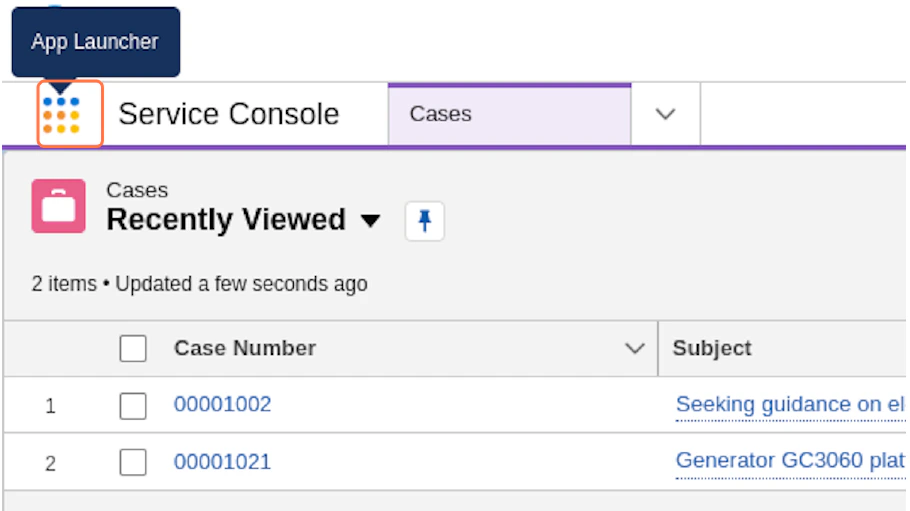Select checkbox for case 00001021
Viewport: 910px width, 511px height.
point(133,462)
